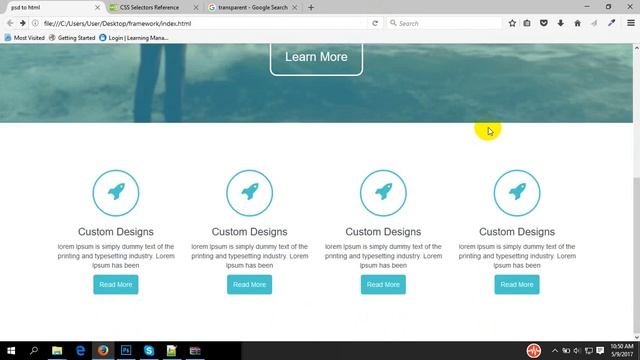Open the red recorder tray icon
Viewport: 640px width, 360px height.
(x=533, y=351)
